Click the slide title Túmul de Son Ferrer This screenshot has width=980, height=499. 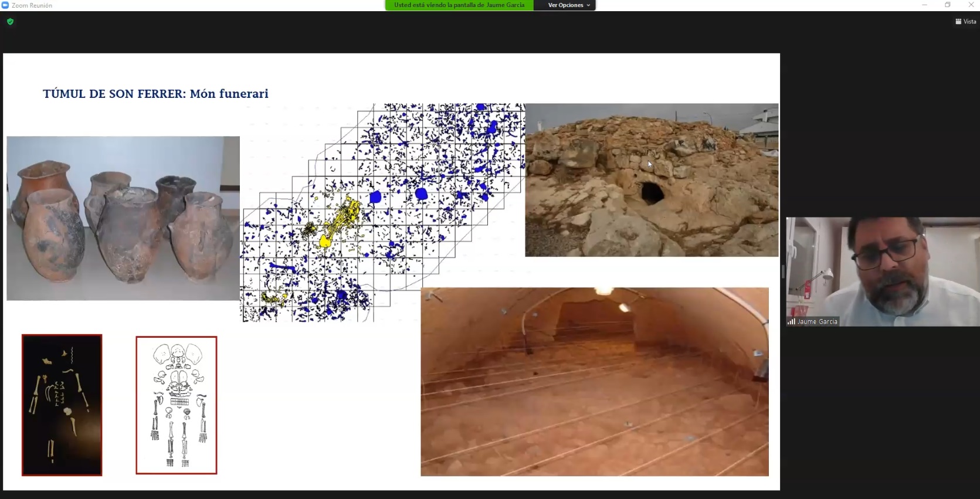[x=155, y=94]
